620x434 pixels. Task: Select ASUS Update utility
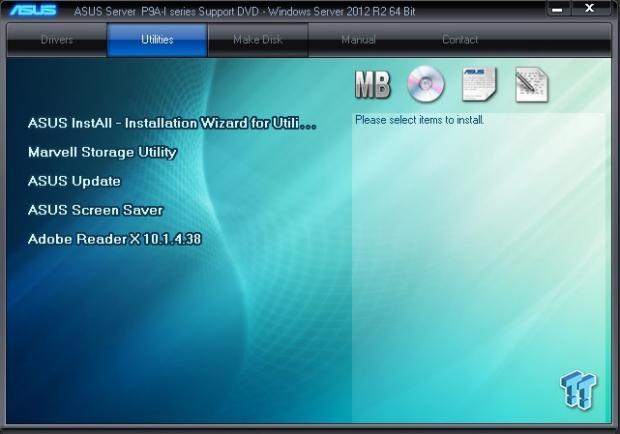point(74,181)
